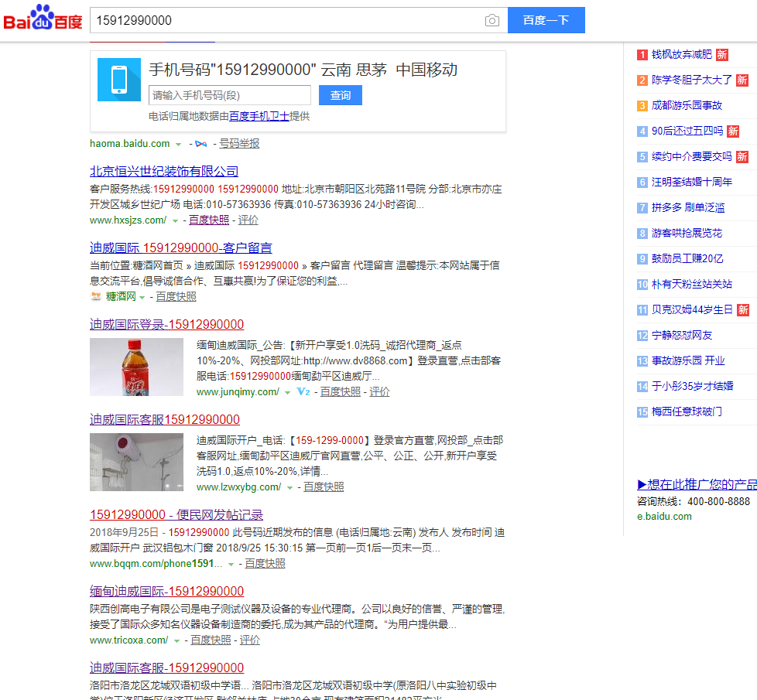Open 百度快照 for www.lzwxybg.com result
Image resolution: width=757 pixels, height=700 pixels.
(x=324, y=487)
